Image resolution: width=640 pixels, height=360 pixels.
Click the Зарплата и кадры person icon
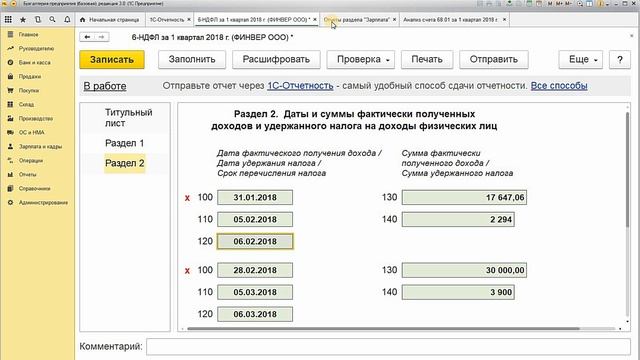click(x=11, y=147)
